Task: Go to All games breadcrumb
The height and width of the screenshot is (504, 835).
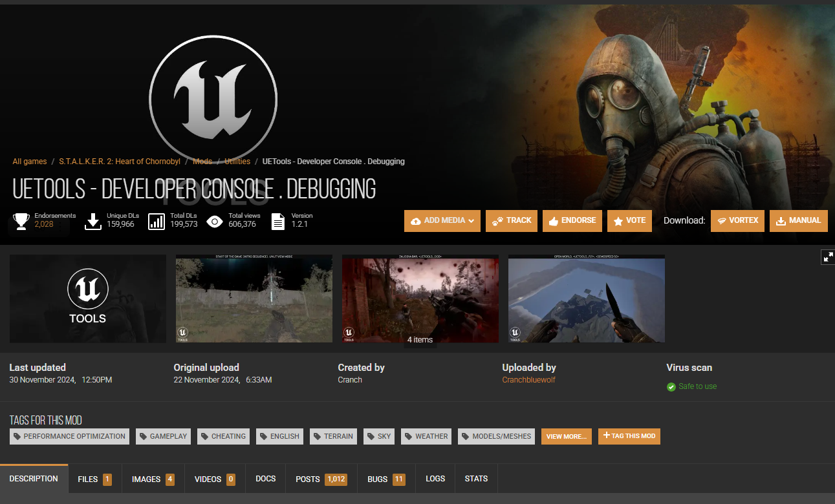Action: pos(30,162)
